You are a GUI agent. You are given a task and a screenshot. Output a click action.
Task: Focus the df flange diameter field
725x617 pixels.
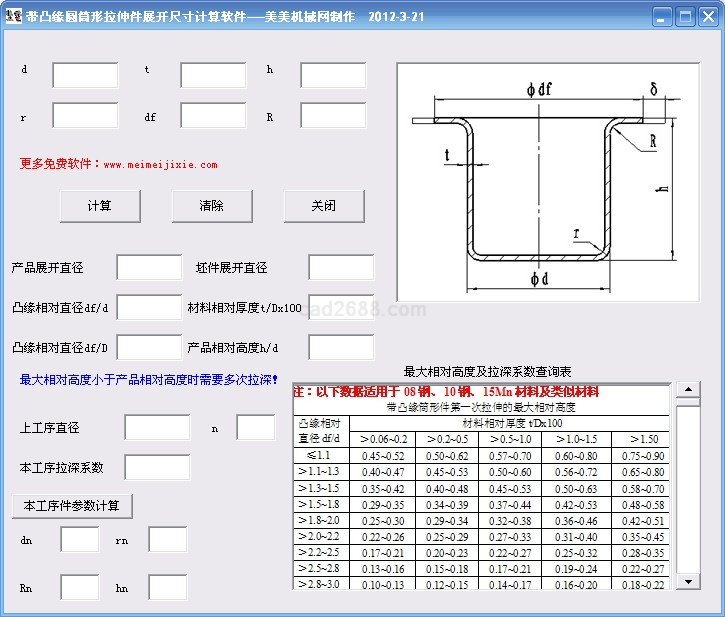(213, 116)
